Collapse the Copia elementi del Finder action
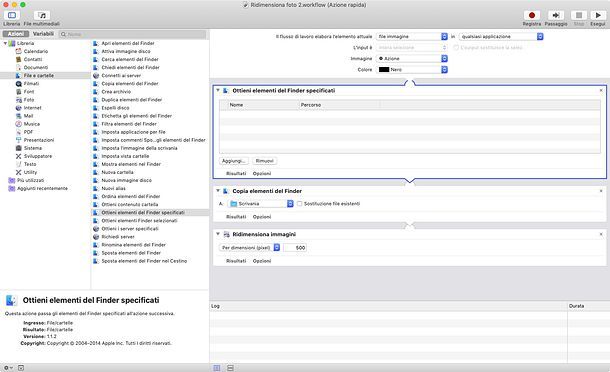Image resolution: width=610 pixels, height=372 pixels. point(218,191)
